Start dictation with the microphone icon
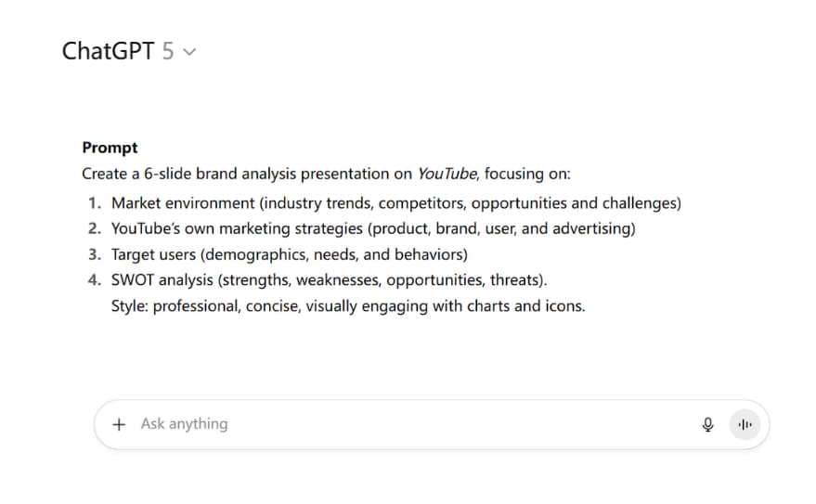Screen dimensions: 816x504 click(x=707, y=424)
